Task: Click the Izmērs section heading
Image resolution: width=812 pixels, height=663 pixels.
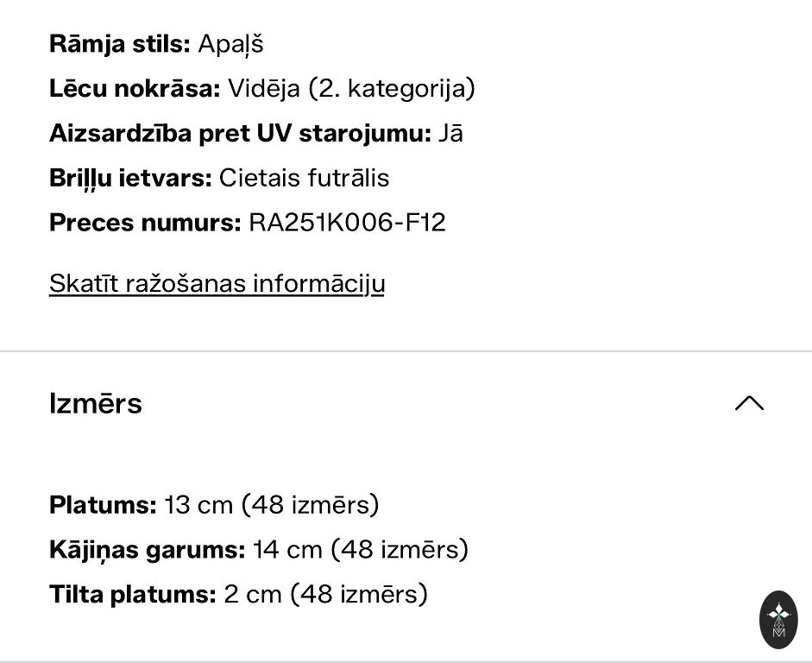Action: (x=96, y=403)
